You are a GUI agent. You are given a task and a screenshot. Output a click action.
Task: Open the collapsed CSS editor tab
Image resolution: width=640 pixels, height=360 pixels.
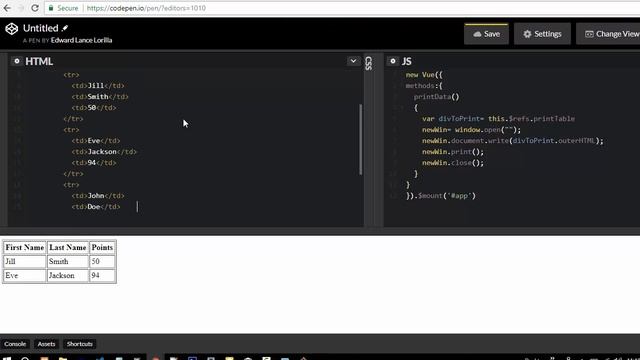click(369, 63)
